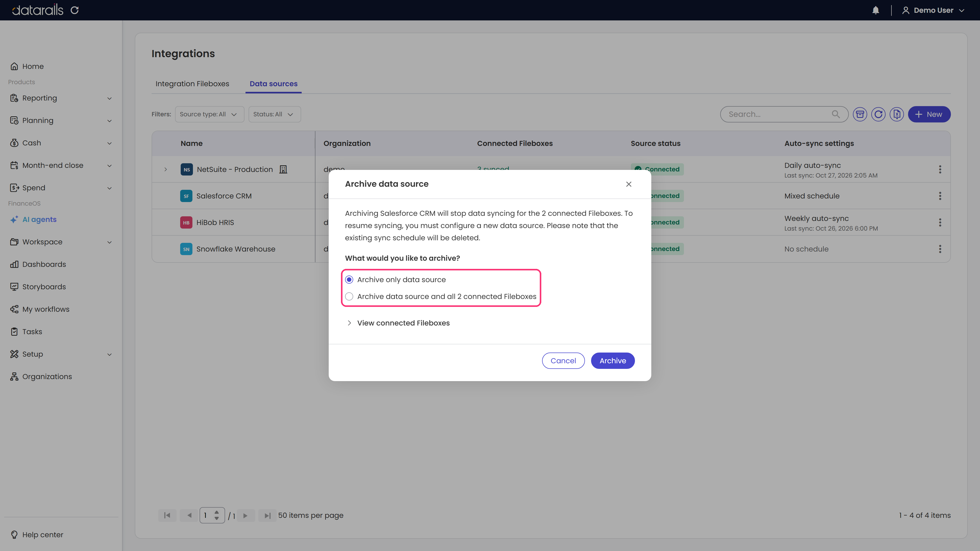Screen dimensions: 980x551
Task: Open Organizations in the sidebar
Action: (x=41, y=377)
